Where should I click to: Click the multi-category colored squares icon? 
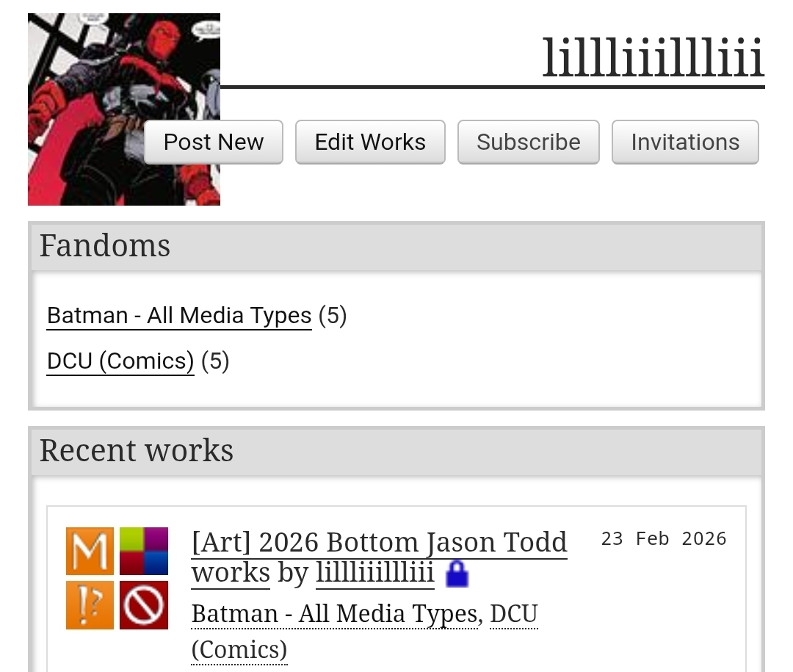click(x=144, y=551)
